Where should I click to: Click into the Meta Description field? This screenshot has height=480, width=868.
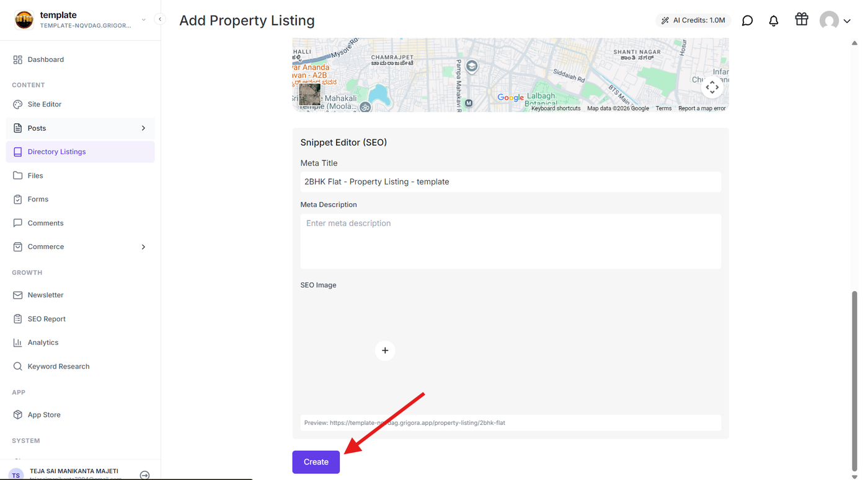(x=511, y=241)
